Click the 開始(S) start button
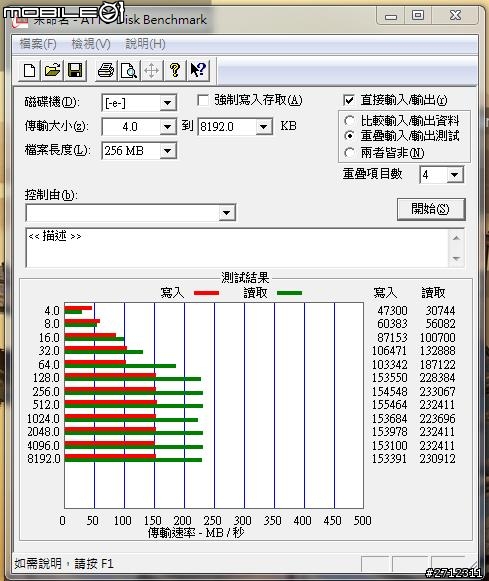The width and height of the screenshot is (489, 581). pos(431,209)
